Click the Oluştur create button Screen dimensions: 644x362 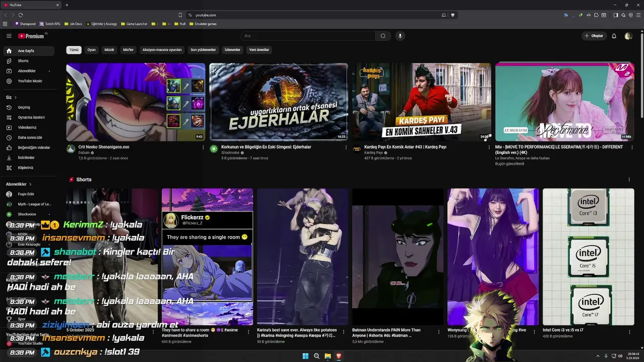tap(594, 36)
